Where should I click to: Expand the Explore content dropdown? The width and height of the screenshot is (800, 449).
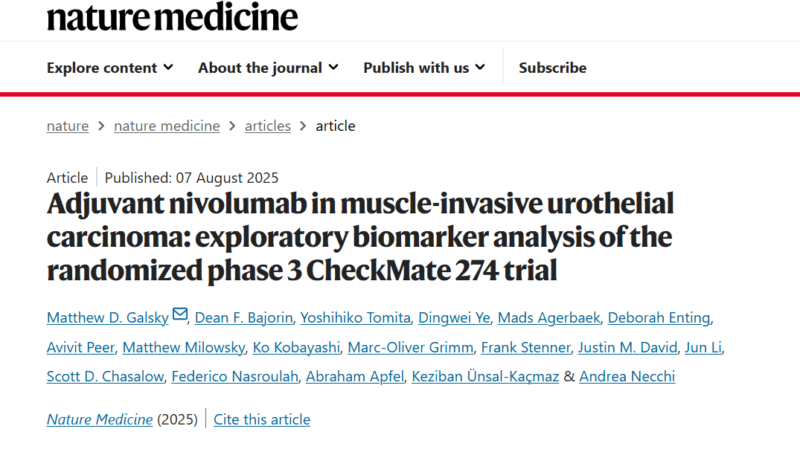110,67
